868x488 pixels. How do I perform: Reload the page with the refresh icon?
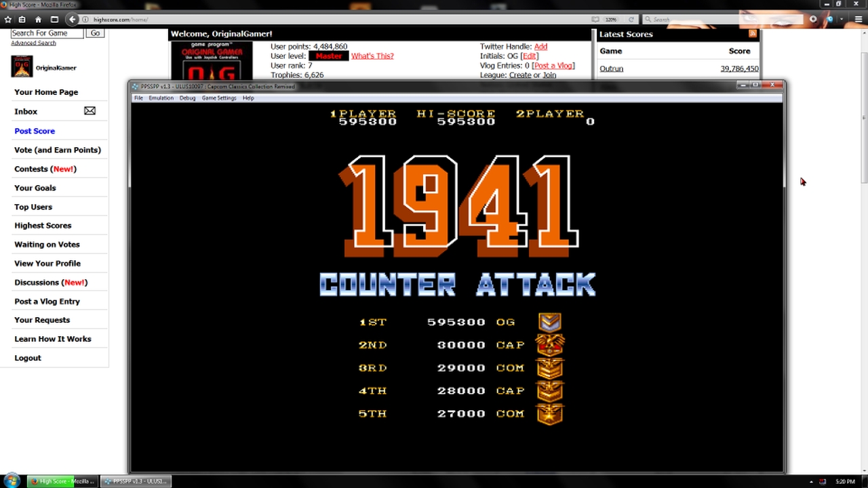tap(631, 20)
